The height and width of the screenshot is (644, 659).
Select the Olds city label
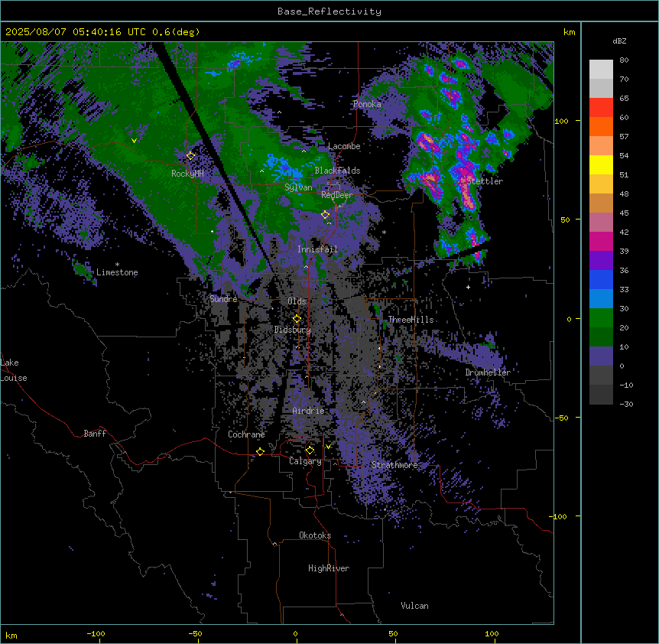pyautogui.click(x=297, y=301)
